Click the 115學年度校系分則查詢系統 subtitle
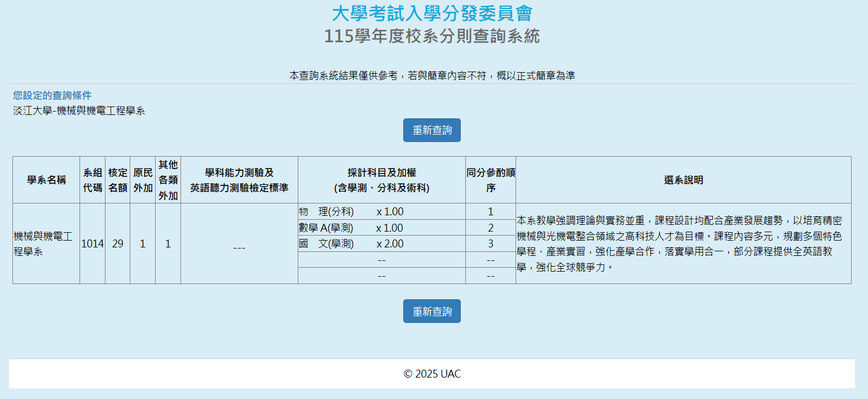 pyautogui.click(x=432, y=37)
